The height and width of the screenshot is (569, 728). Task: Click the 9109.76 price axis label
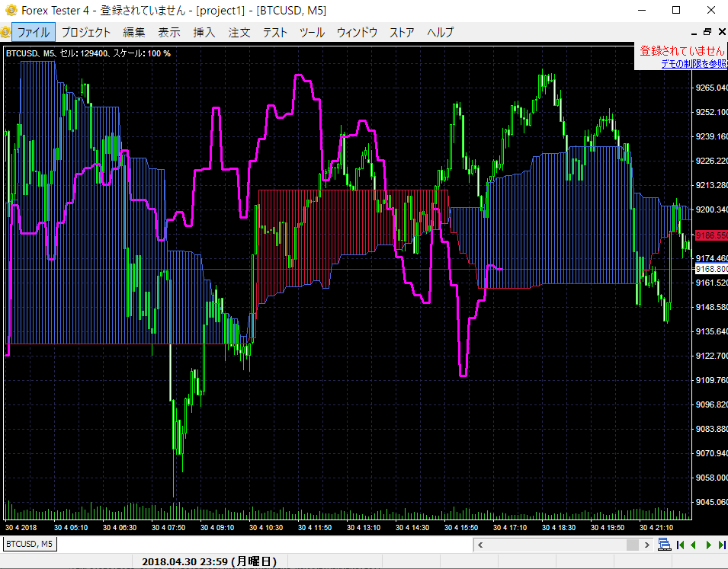coord(711,380)
